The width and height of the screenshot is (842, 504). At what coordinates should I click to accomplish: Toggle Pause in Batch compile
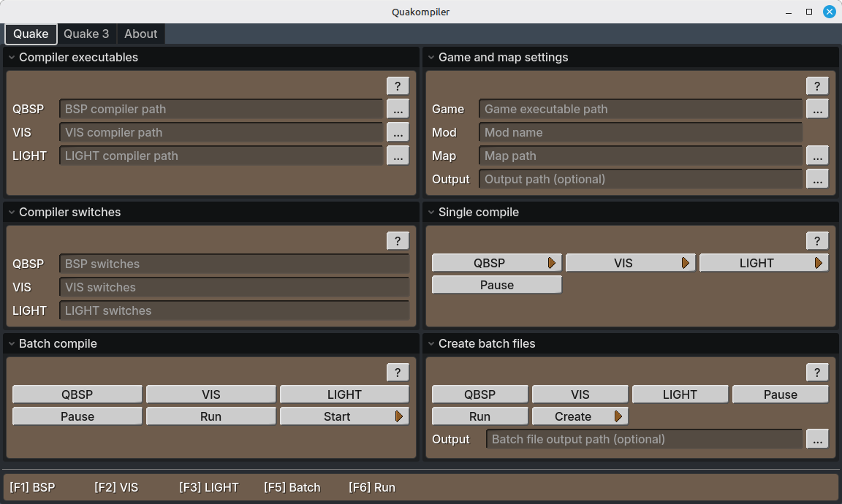(x=77, y=416)
